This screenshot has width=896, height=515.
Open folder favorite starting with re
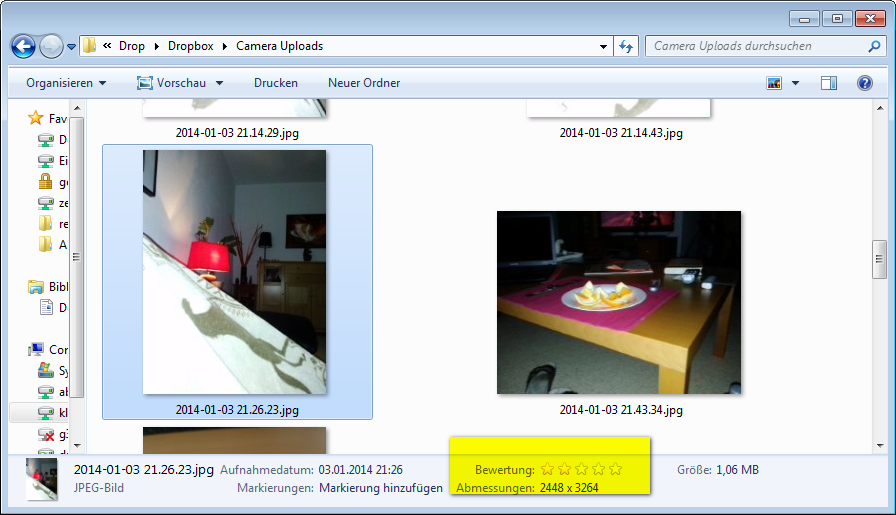pos(52,223)
